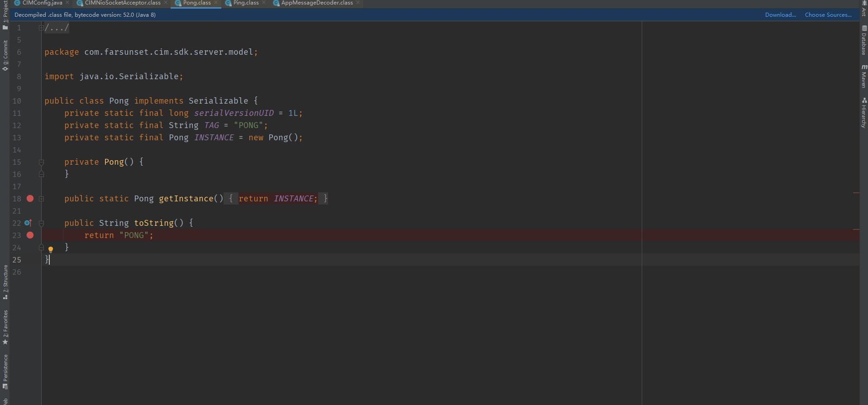The image size is (868, 405).
Task: Click line number 26 in the gutter
Action: coord(17,272)
